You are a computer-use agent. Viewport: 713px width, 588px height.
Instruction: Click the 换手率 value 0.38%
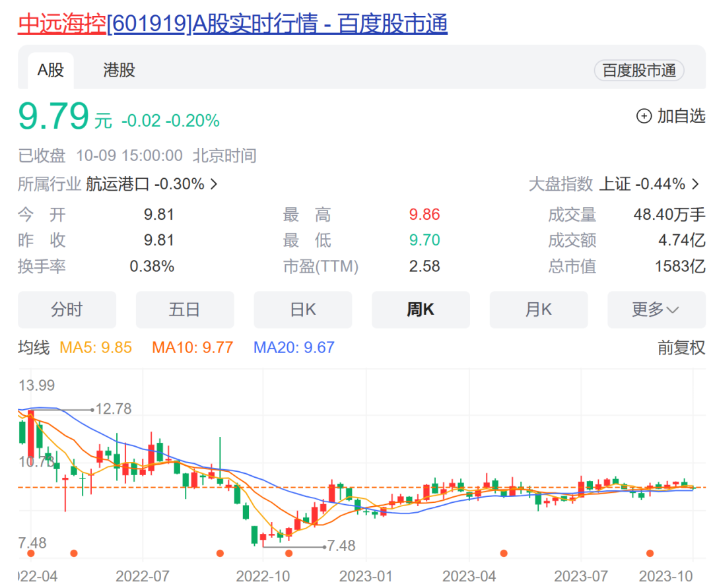(x=152, y=266)
